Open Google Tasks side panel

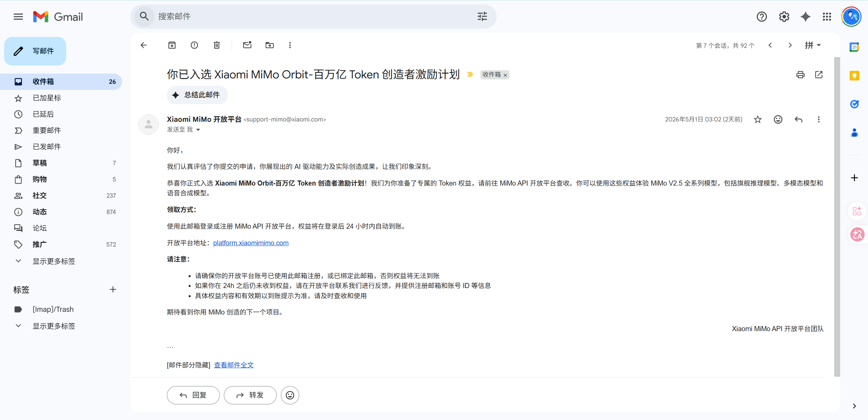coord(854,104)
